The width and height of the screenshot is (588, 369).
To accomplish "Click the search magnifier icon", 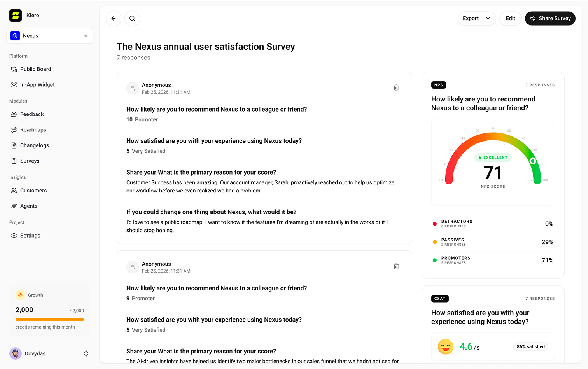I will click(132, 18).
